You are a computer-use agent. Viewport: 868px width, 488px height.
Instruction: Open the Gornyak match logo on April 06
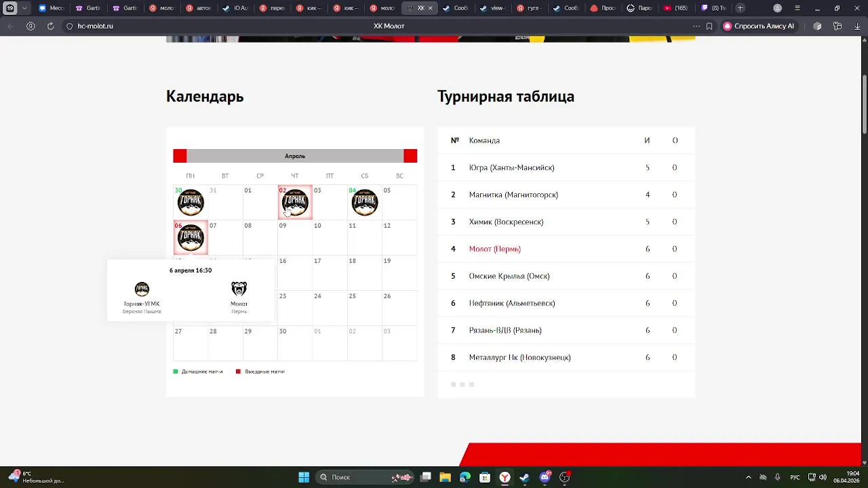click(x=191, y=238)
